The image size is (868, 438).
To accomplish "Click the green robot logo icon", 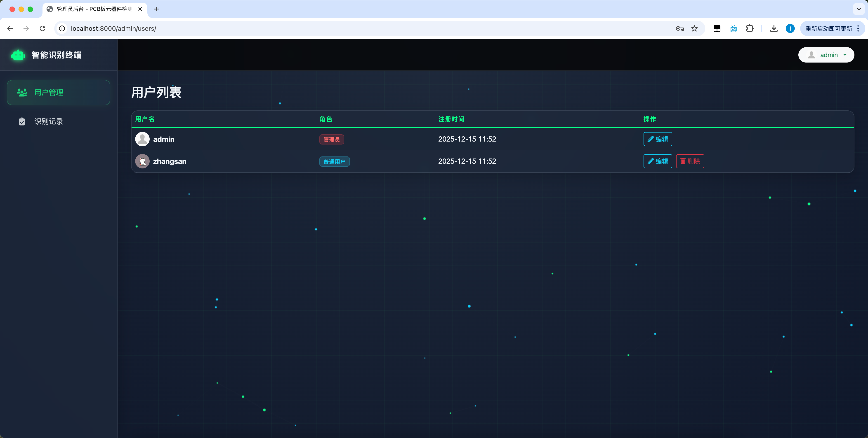I will [18, 55].
